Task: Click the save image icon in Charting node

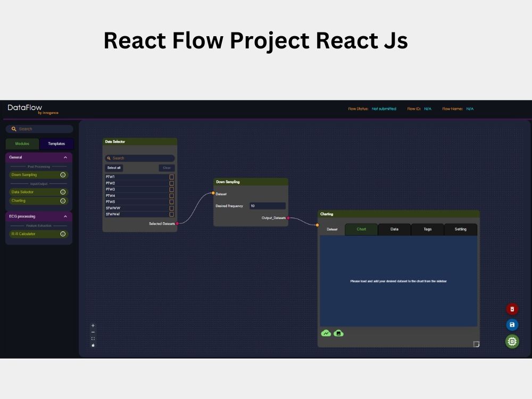Action: (x=338, y=334)
